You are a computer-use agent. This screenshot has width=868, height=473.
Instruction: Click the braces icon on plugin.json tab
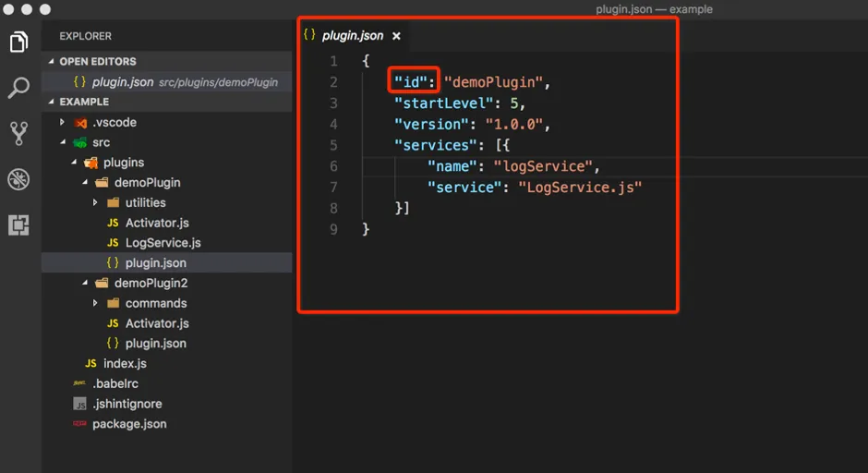click(309, 35)
